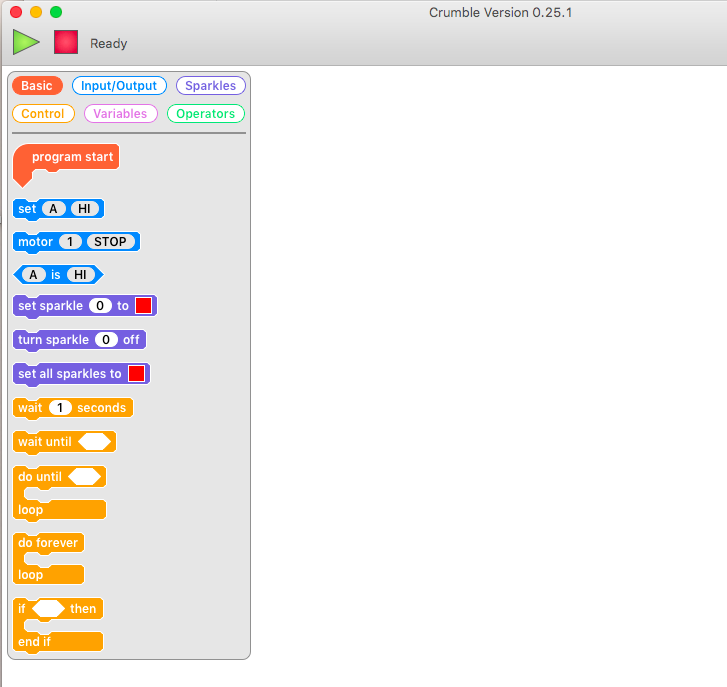Change the motor number 1 field

coord(70,242)
